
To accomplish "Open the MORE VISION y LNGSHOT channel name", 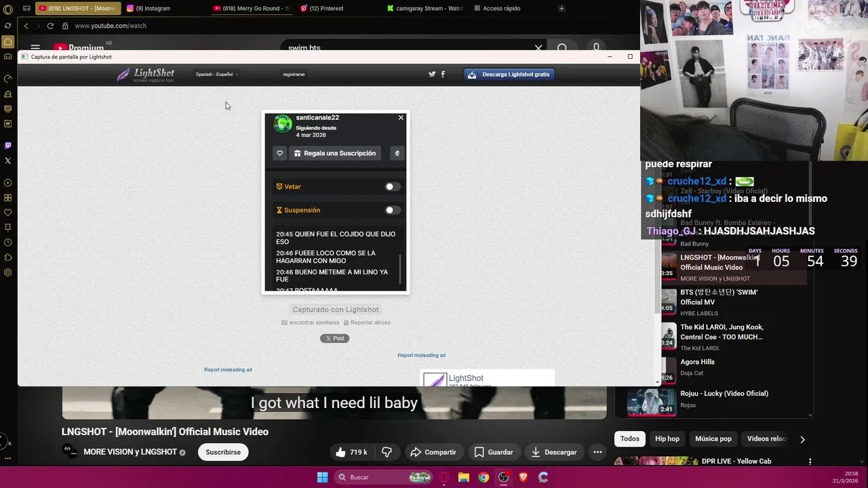I will pos(130,452).
